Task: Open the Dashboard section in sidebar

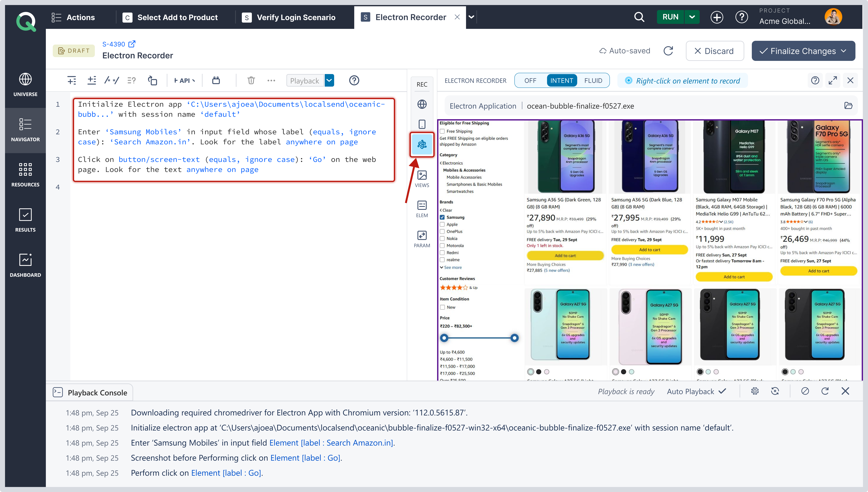Action: [x=25, y=266]
